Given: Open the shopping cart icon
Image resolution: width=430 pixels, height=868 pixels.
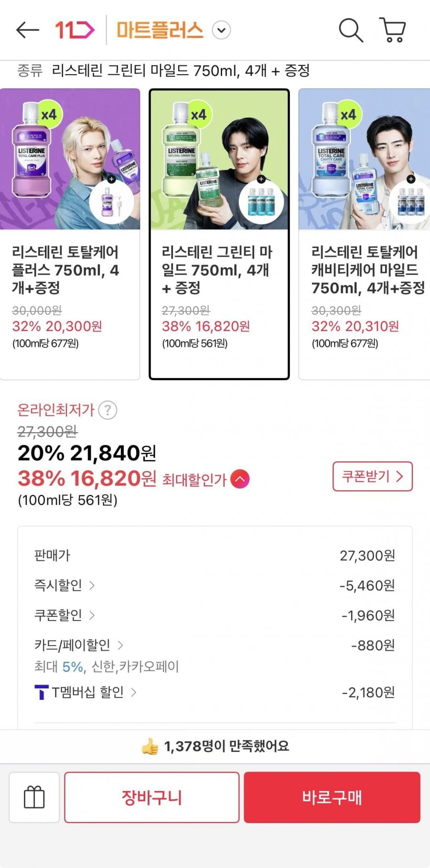Looking at the screenshot, I should point(393,30).
